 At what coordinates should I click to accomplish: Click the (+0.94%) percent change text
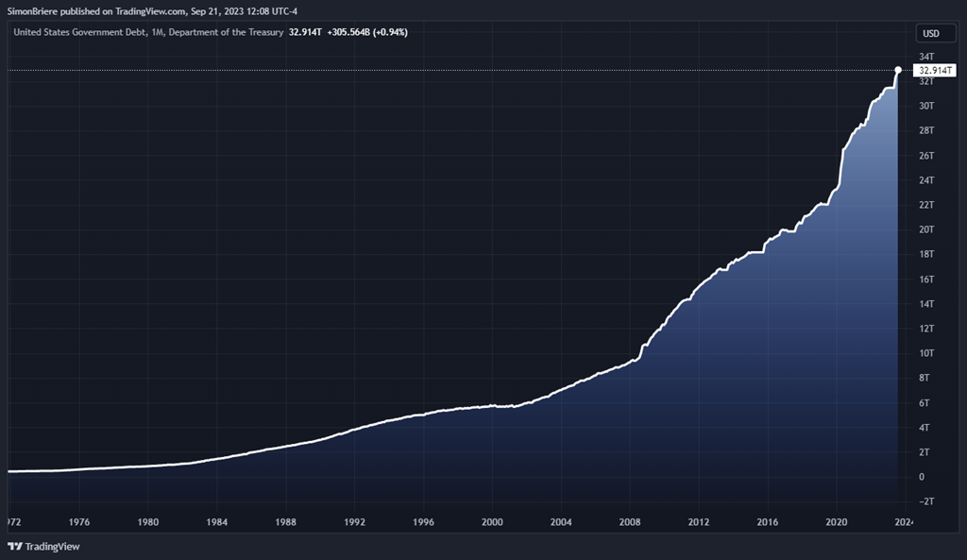coord(390,32)
